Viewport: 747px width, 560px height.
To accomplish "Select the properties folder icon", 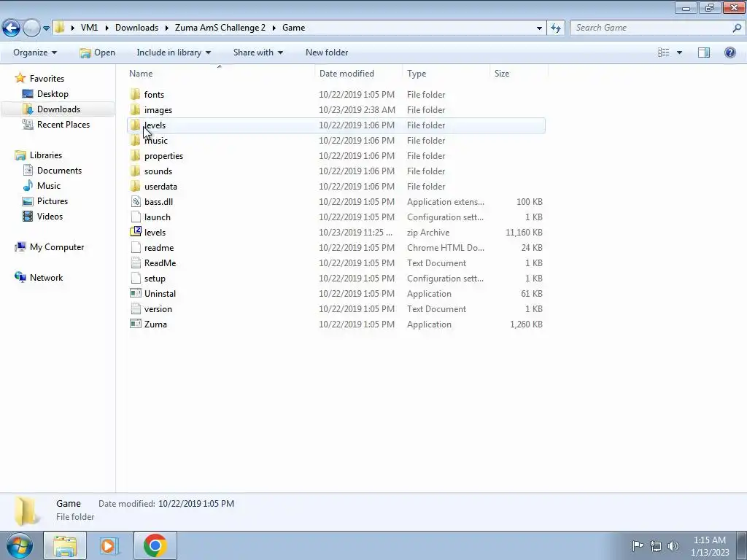I will tap(135, 156).
